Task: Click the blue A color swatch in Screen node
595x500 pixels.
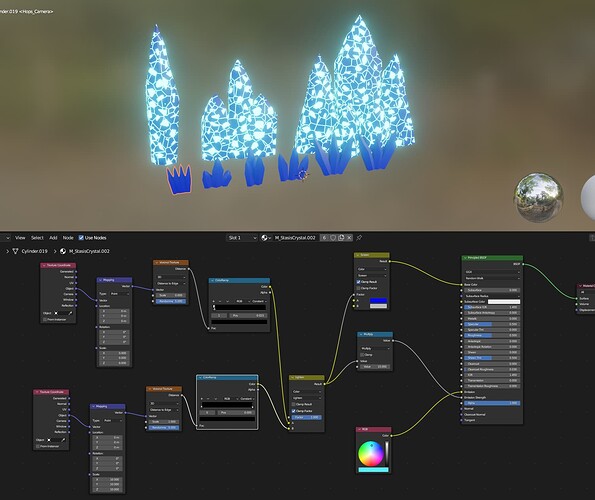Action: 378,300
